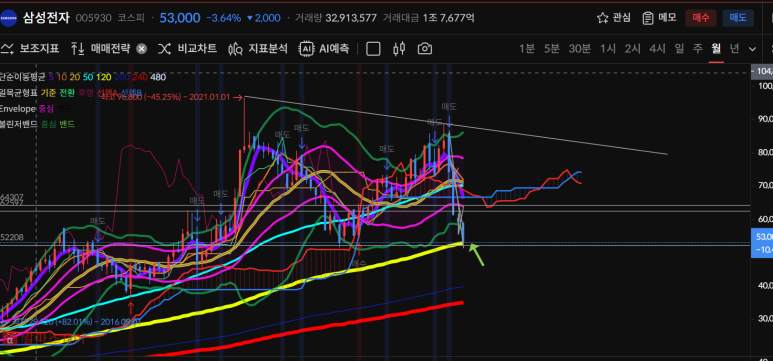Click stock name 삼성전자
The width and height of the screenshot is (773, 361).
click(x=45, y=18)
